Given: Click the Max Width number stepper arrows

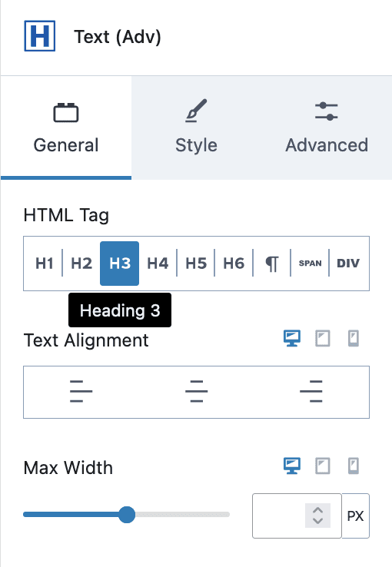Looking at the screenshot, I should point(317,516).
